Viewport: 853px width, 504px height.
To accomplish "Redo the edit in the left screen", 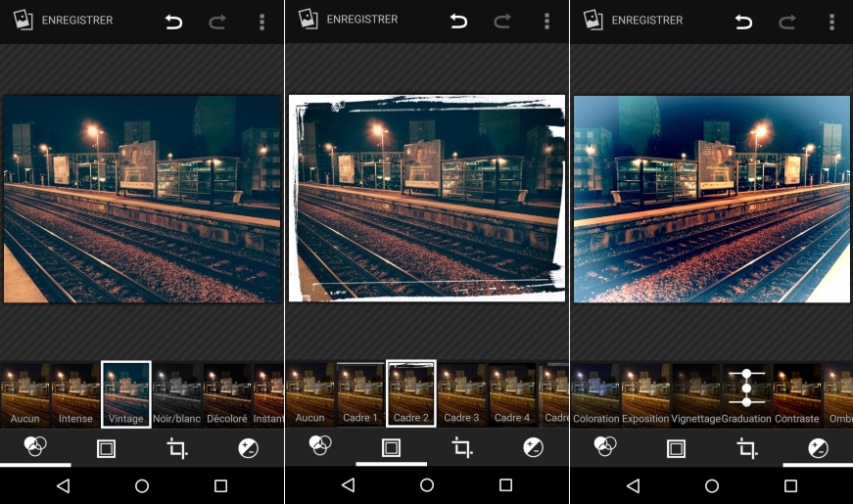I will click(x=217, y=22).
